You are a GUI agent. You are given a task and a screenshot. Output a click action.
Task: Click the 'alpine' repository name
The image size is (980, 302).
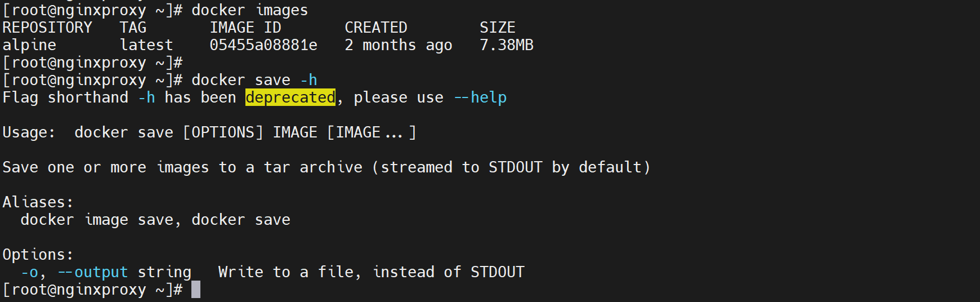pyautogui.click(x=29, y=45)
